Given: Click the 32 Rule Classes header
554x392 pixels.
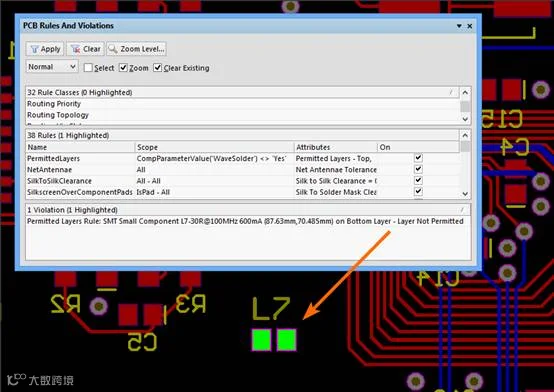Looking at the screenshot, I should 243,93.
